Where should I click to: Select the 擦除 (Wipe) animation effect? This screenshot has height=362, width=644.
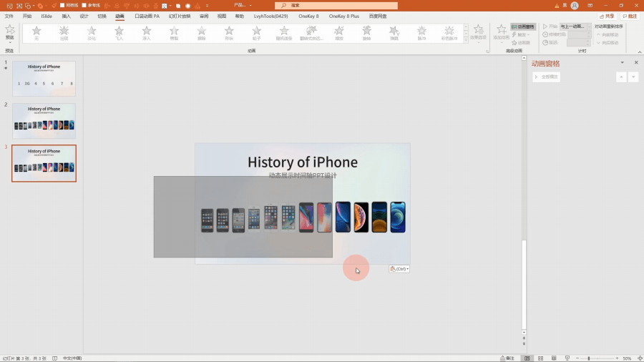[202, 33]
